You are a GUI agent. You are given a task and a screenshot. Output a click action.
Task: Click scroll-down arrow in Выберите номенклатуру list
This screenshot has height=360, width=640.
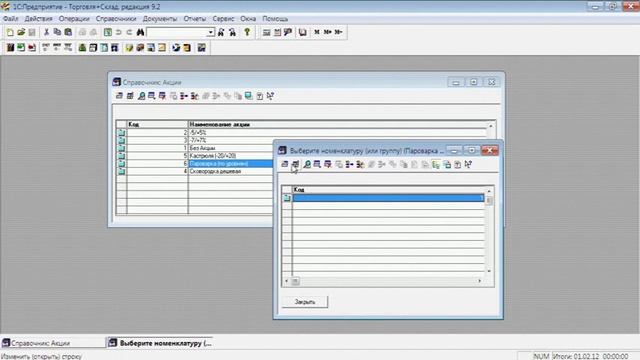[489, 271]
